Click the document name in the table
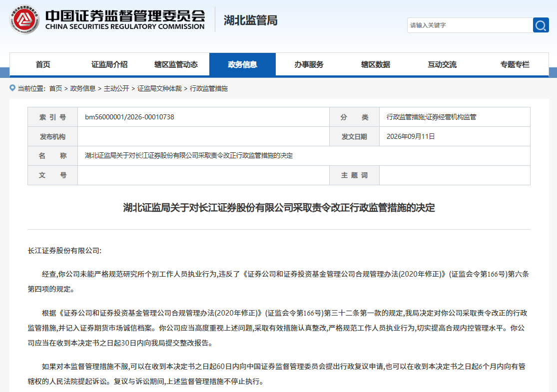Viewport: 557px width, 392px height. (x=189, y=155)
